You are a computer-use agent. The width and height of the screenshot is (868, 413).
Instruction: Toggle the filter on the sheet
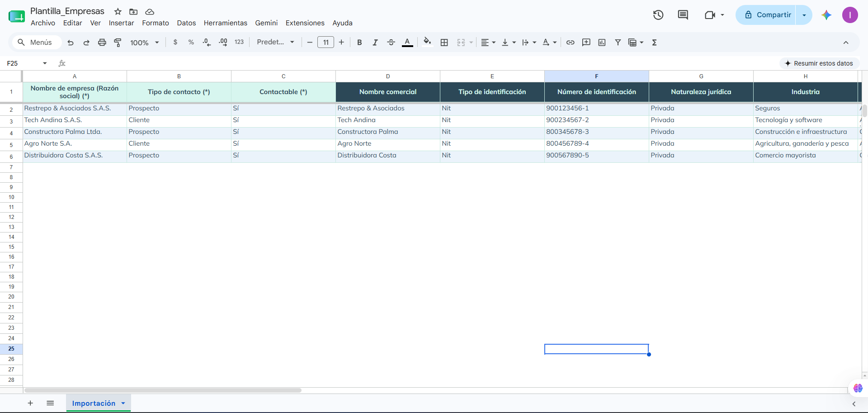click(x=618, y=43)
